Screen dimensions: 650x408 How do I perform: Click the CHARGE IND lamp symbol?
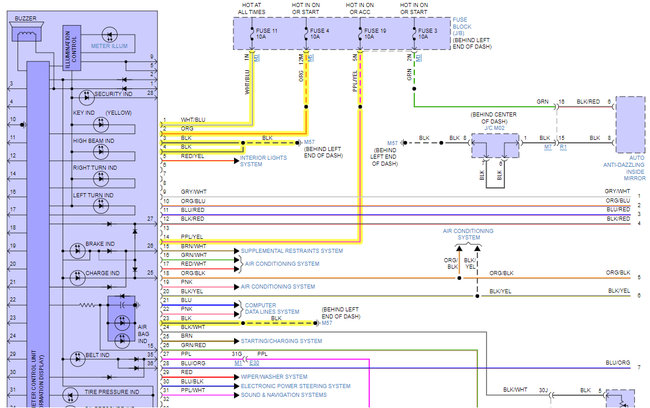(78, 278)
